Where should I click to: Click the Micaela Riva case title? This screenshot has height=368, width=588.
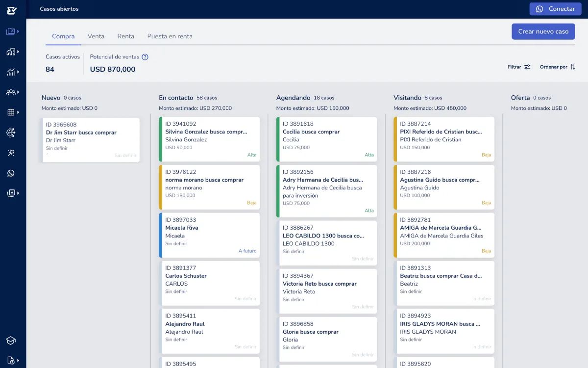[182, 228]
